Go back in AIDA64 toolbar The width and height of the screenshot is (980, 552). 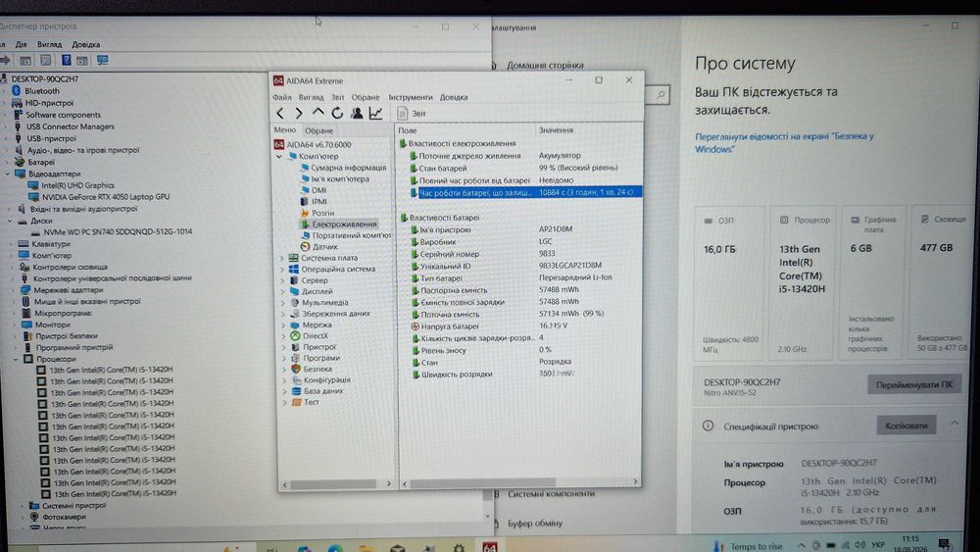point(280,113)
